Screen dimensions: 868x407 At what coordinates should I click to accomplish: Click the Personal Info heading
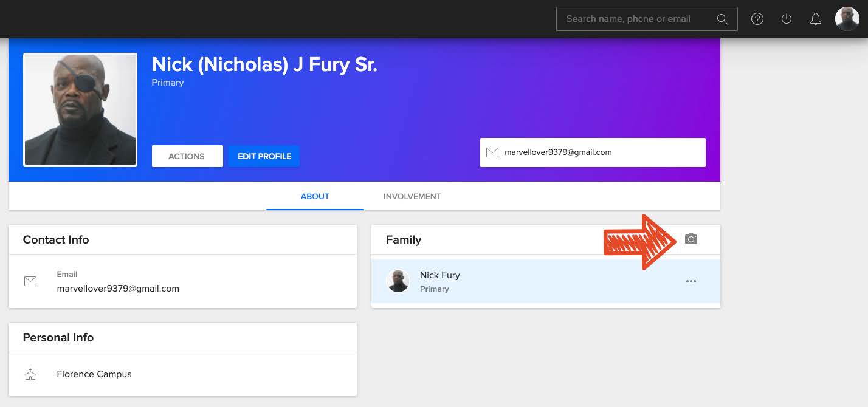[x=58, y=337]
